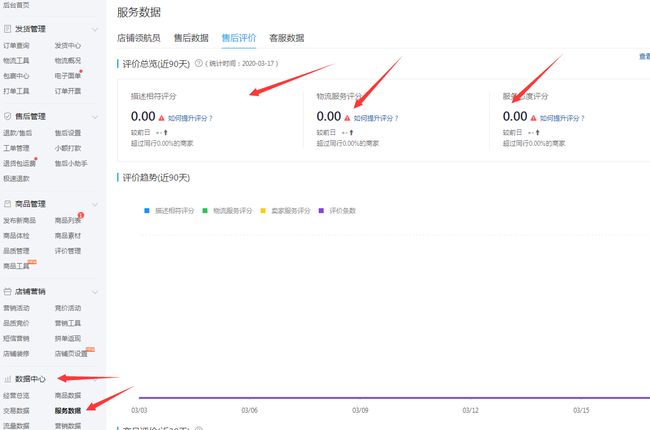Viewport: 650px width, 430px height.
Task: Open 营销活动 in the sidebar
Action: tap(16, 308)
